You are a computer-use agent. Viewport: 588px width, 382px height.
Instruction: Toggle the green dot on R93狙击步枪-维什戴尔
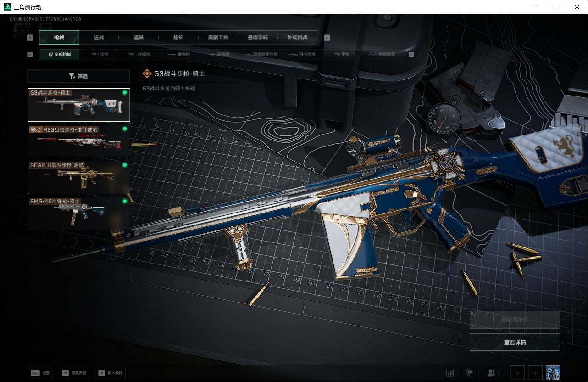[124, 129]
